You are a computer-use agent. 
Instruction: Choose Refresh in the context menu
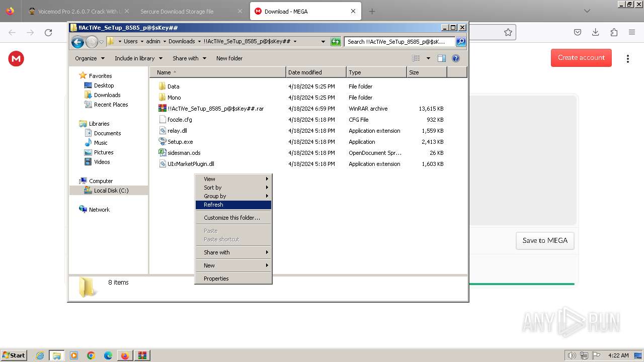pos(233,205)
